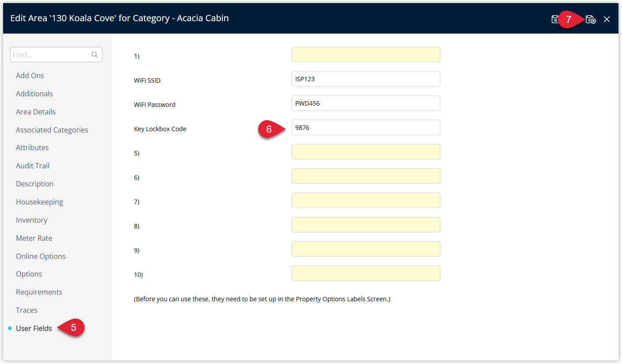The image size is (622, 364).
Task: Select Associated Categories in sidebar
Action: tap(52, 130)
